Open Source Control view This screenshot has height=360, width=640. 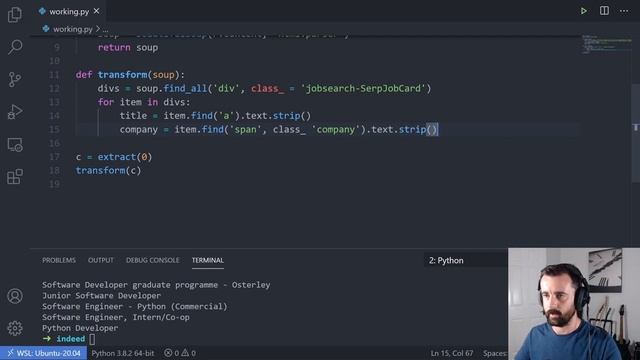click(x=15, y=79)
